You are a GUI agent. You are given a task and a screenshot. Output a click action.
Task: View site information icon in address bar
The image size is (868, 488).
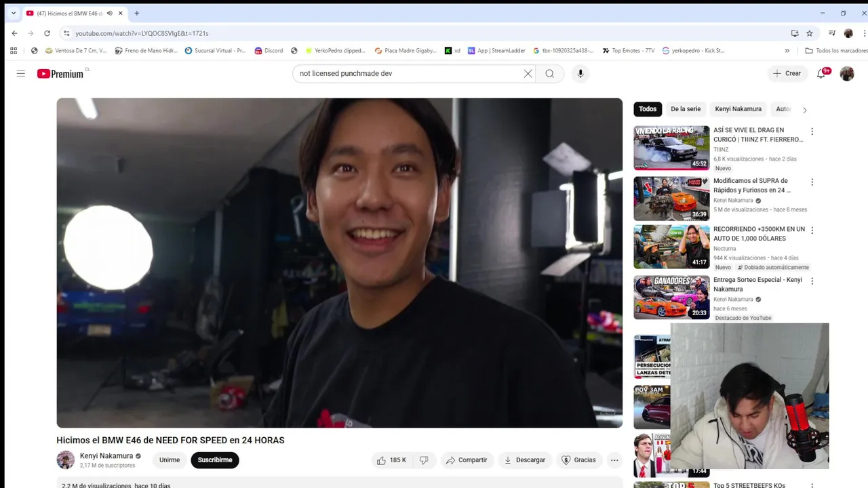tap(66, 33)
